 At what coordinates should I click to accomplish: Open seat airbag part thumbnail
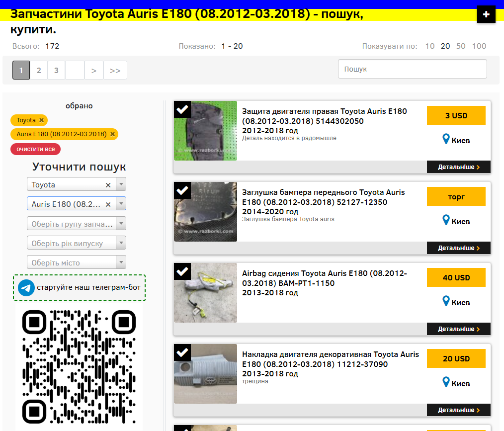coord(205,293)
